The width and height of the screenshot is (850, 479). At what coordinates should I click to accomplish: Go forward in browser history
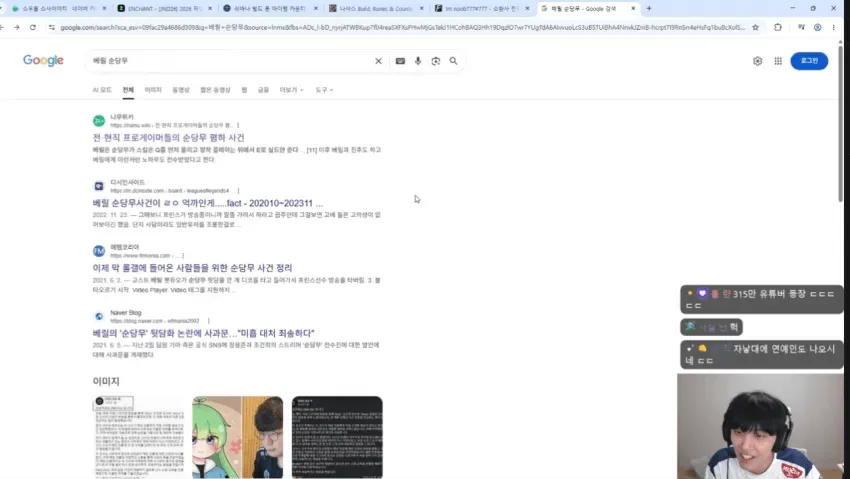point(17,27)
